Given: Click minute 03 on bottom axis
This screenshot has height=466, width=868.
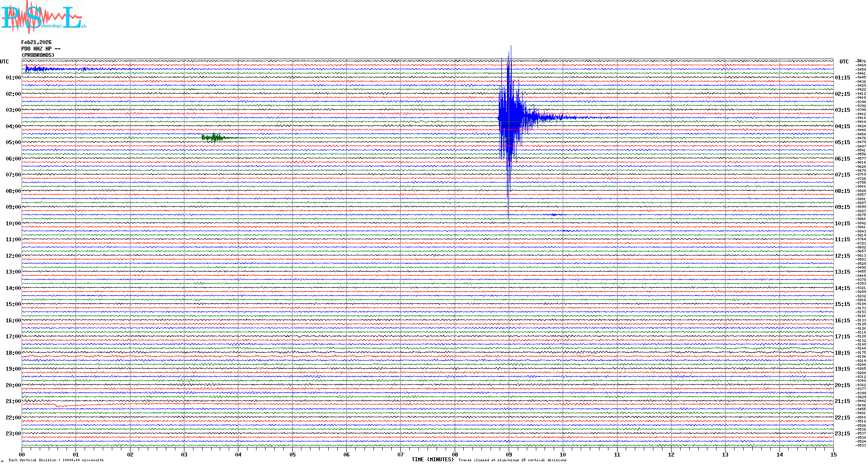Looking at the screenshot, I should tap(184, 454).
